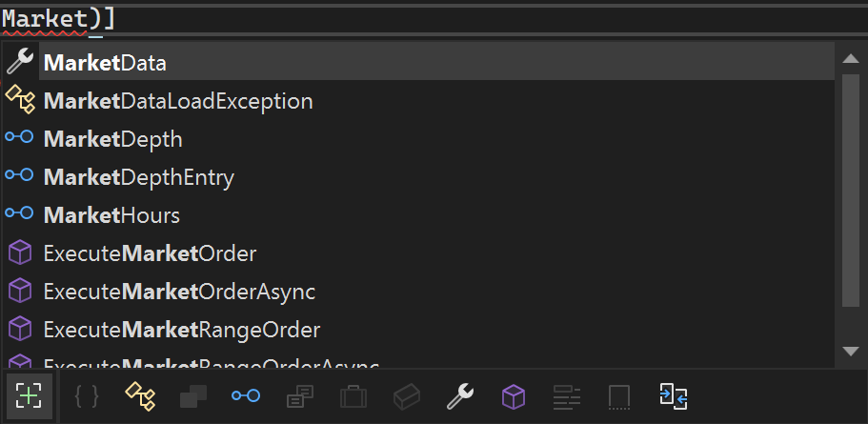Image resolution: width=868 pixels, height=424 pixels.
Task: Toggle the target type matching filter
Action: pos(30,395)
